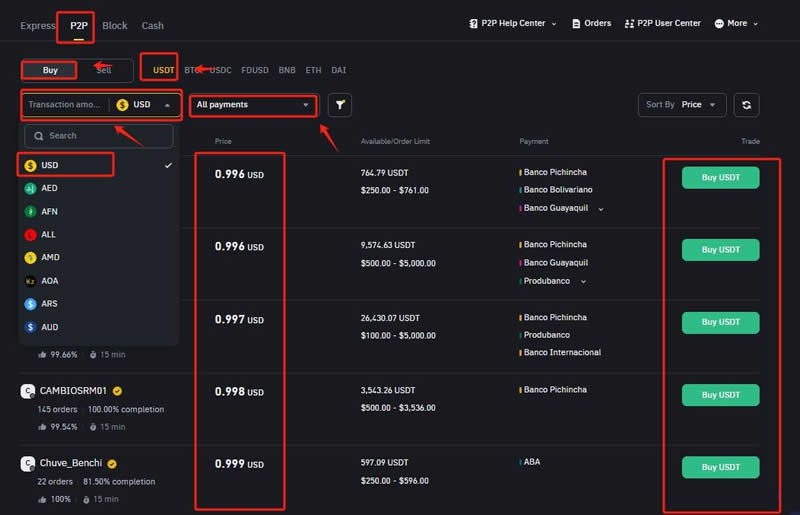Click the 0.998 USD price

pos(239,391)
